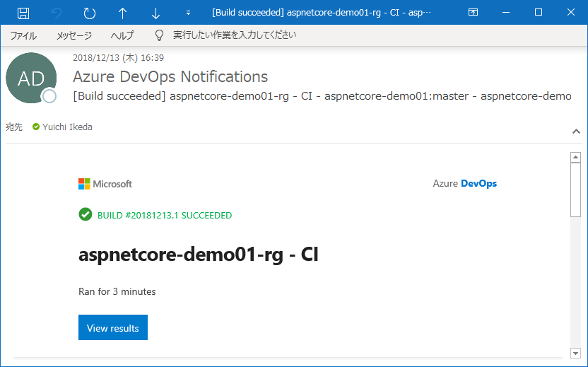588x367 pixels.
Task: Click recipient Yuichi Ikeda
Action: 66,127
